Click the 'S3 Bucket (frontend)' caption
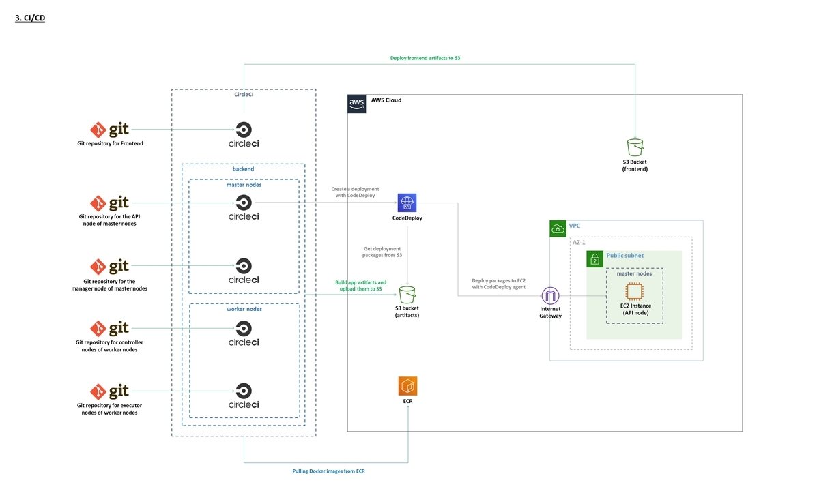The width and height of the screenshot is (819, 504). tap(635, 165)
